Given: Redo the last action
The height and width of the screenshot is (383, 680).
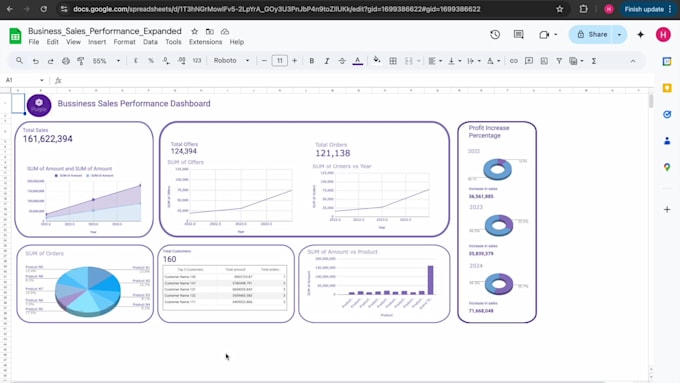Looking at the screenshot, I should coord(50,61).
